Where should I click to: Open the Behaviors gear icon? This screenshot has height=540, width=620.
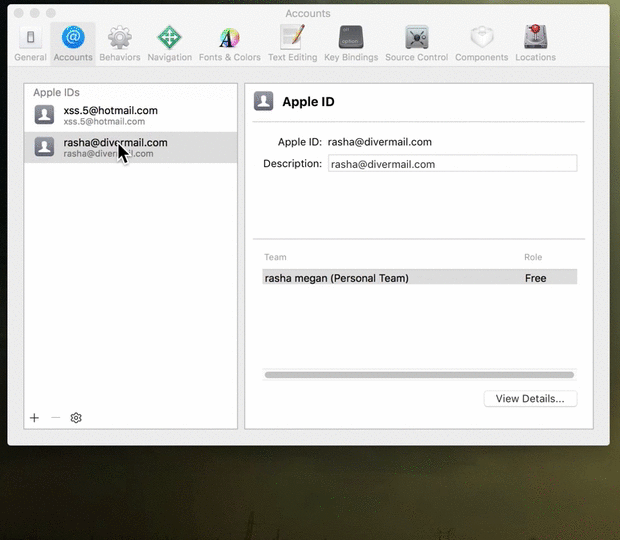tap(120, 43)
